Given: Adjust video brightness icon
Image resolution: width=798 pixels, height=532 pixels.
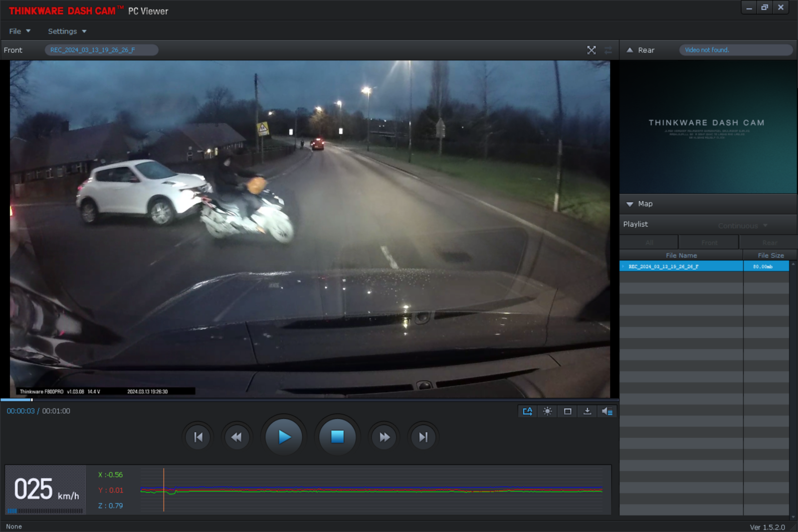Looking at the screenshot, I should click(547, 411).
